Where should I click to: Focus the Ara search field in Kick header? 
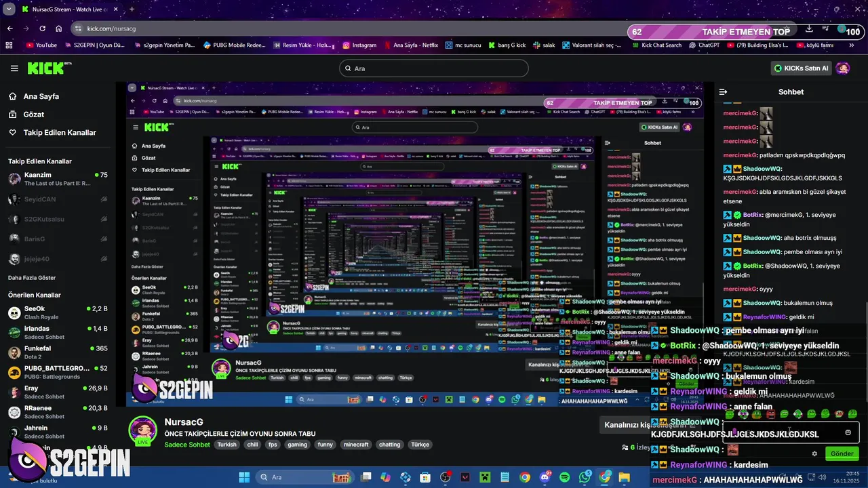[433, 68]
